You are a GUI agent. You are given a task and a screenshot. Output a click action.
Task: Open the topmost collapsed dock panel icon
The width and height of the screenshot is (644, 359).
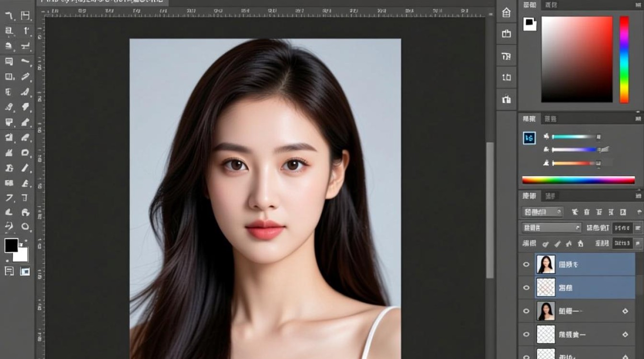[506, 13]
